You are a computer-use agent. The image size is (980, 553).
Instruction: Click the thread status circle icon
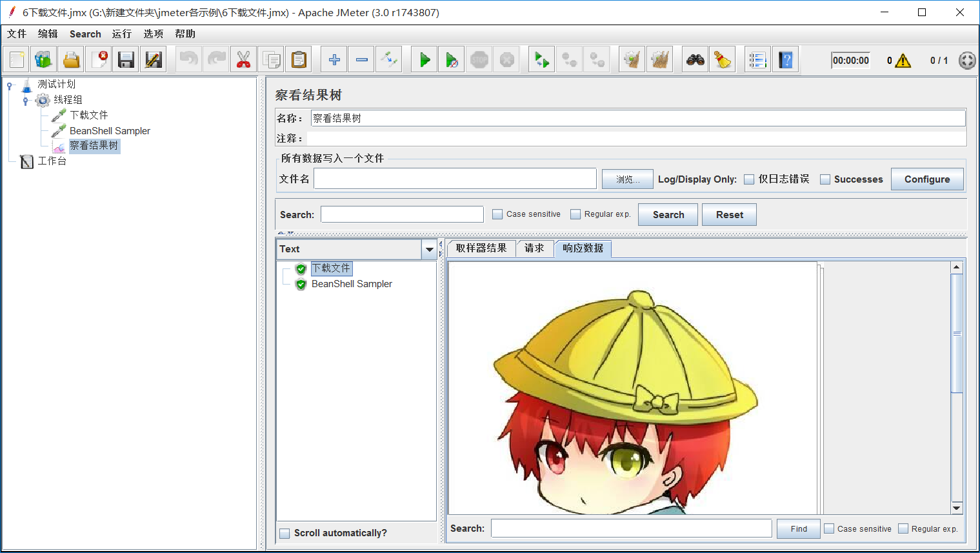[966, 61]
